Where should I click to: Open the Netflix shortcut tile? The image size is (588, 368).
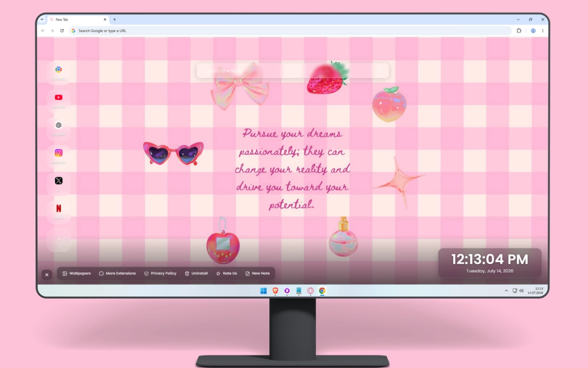pyautogui.click(x=58, y=212)
